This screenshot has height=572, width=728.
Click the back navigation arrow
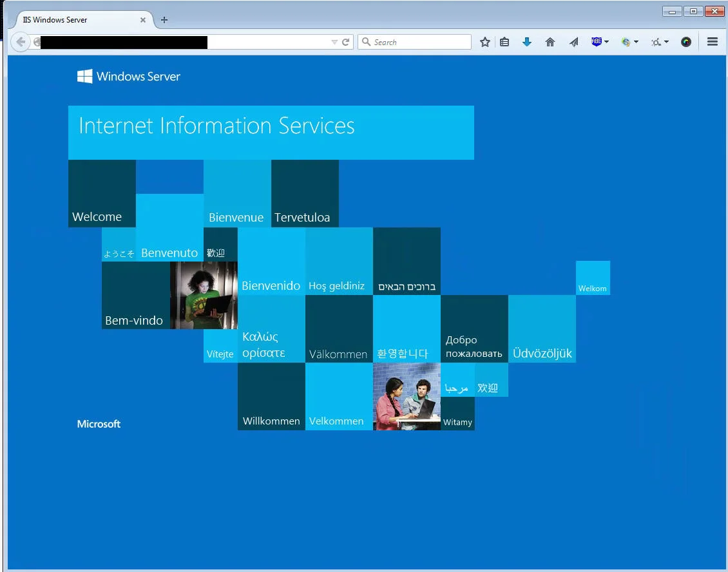pos(20,42)
